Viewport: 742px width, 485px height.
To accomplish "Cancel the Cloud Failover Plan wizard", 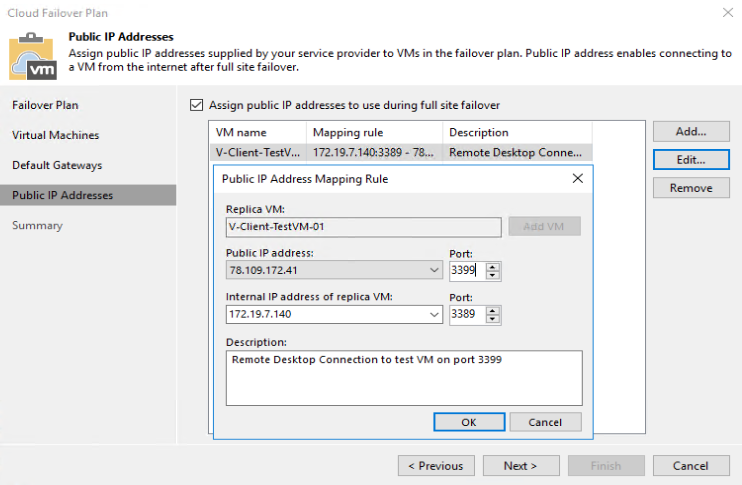I will coord(691,466).
